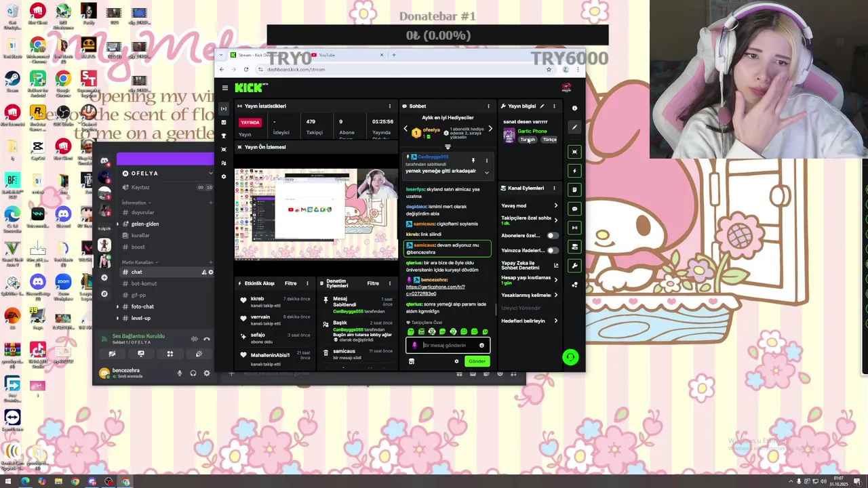Open Discord discover servers compass
868x488 pixels.
coord(104,293)
